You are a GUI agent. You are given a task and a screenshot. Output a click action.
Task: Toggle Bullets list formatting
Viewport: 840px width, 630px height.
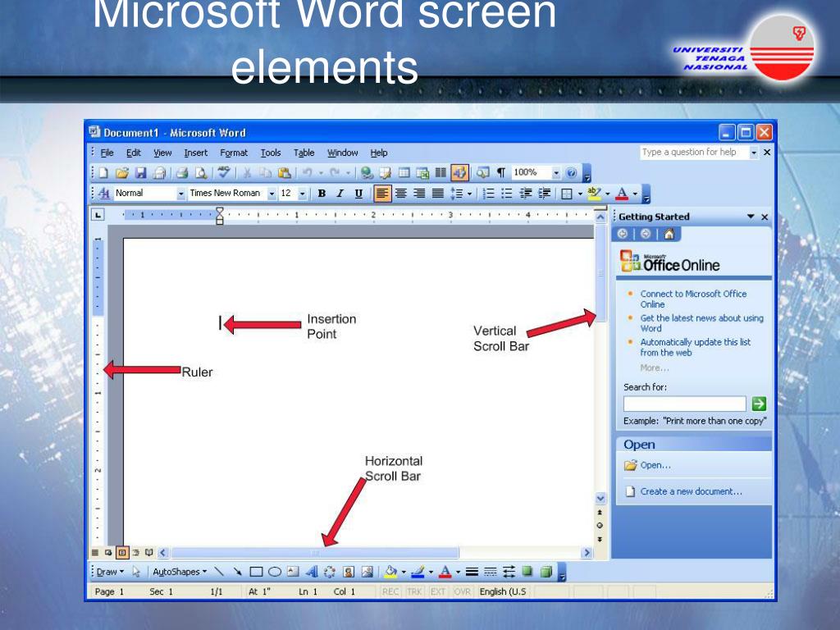coord(507,194)
